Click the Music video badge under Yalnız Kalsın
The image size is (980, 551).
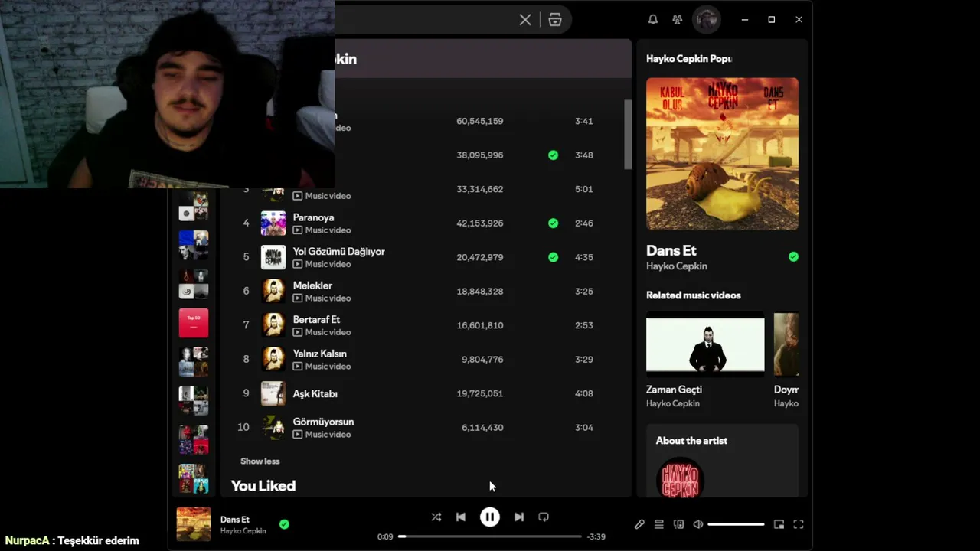coord(322,367)
